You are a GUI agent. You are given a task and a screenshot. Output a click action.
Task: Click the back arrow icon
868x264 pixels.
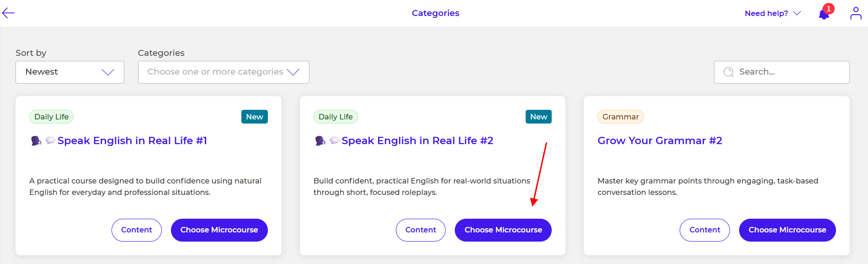point(9,13)
